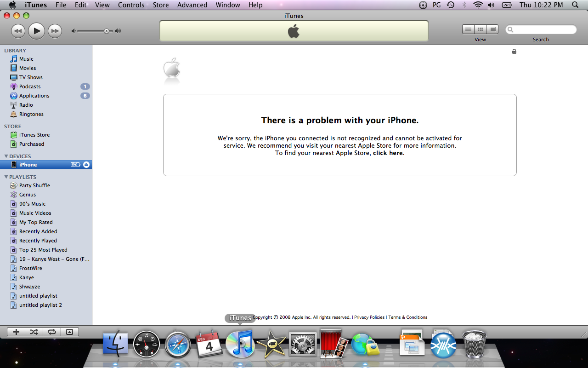Open System Preferences from the Dock
This screenshot has width=588, height=368.
click(x=303, y=345)
